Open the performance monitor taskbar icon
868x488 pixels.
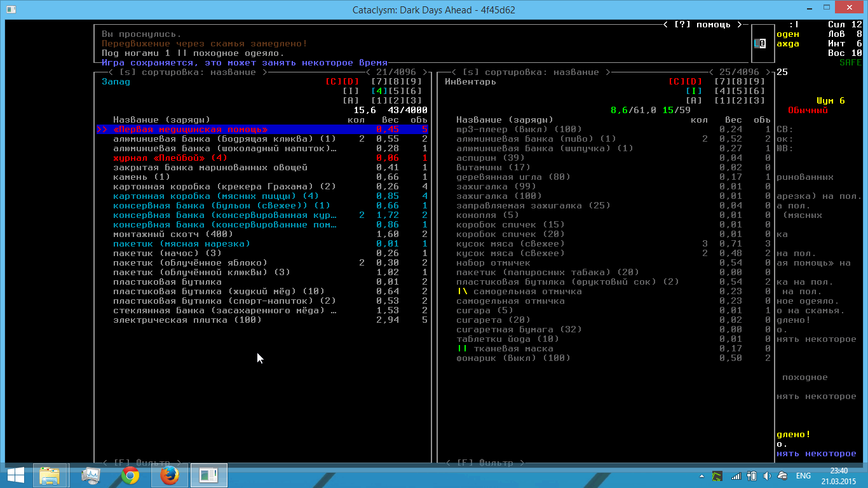pos(90,475)
